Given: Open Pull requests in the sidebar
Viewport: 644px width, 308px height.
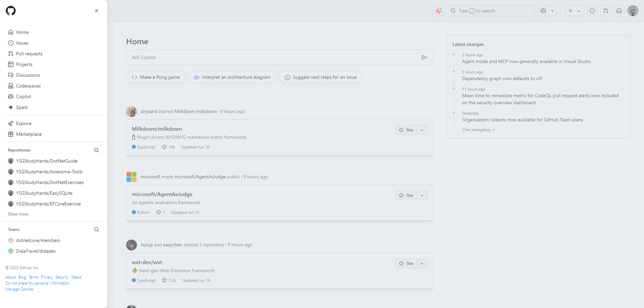Looking at the screenshot, I should (54, 54).
